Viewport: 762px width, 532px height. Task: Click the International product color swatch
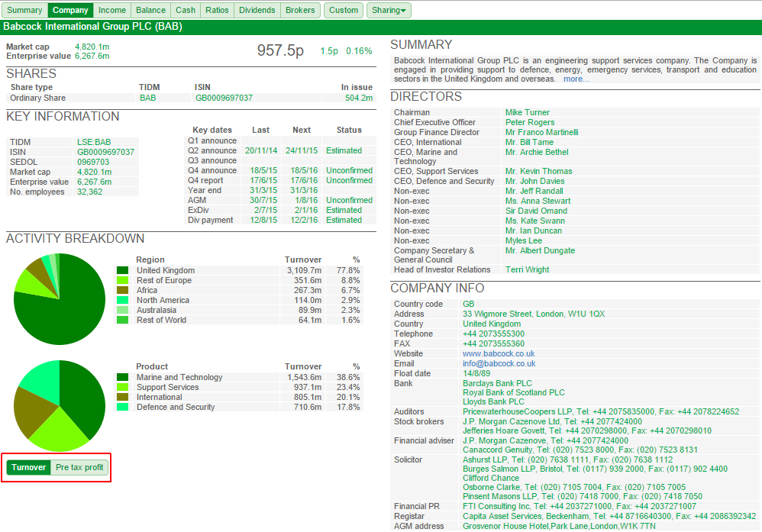tap(122, 397)
